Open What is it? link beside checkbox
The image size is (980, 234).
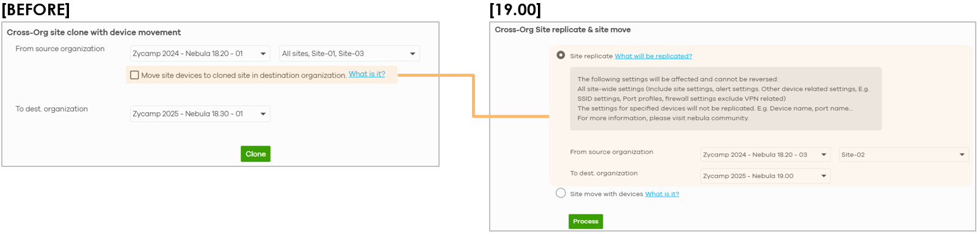pos(367,74)
